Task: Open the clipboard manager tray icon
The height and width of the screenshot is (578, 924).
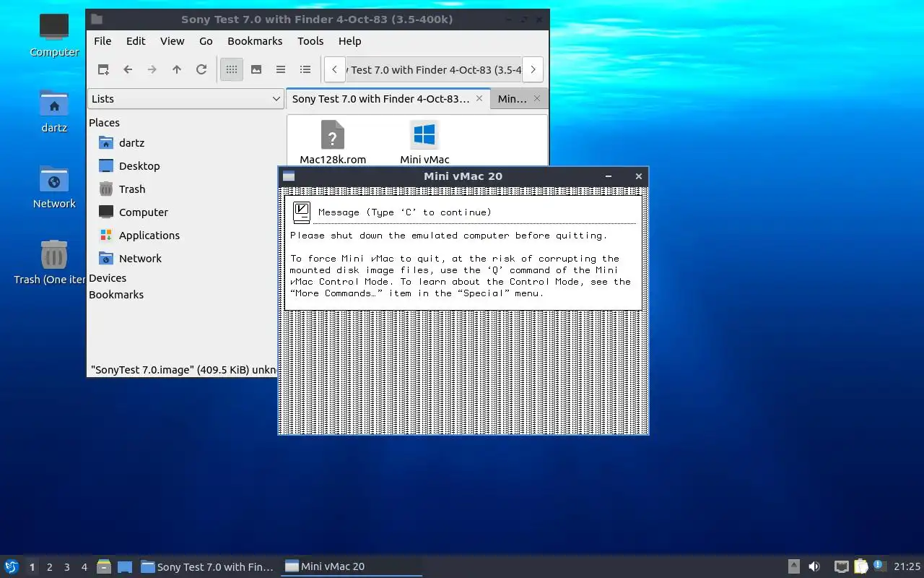Action: click(x=861, y=567)
